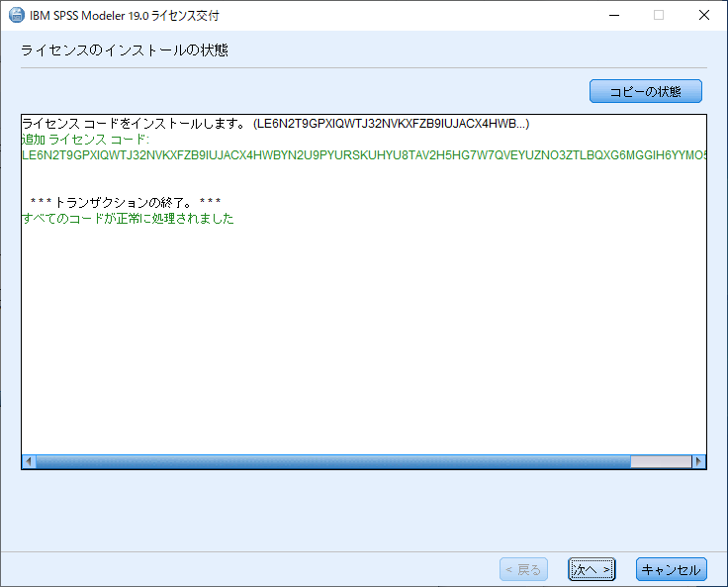Click the disabled maximize window button
728x587 pixels.
point(659,15)
